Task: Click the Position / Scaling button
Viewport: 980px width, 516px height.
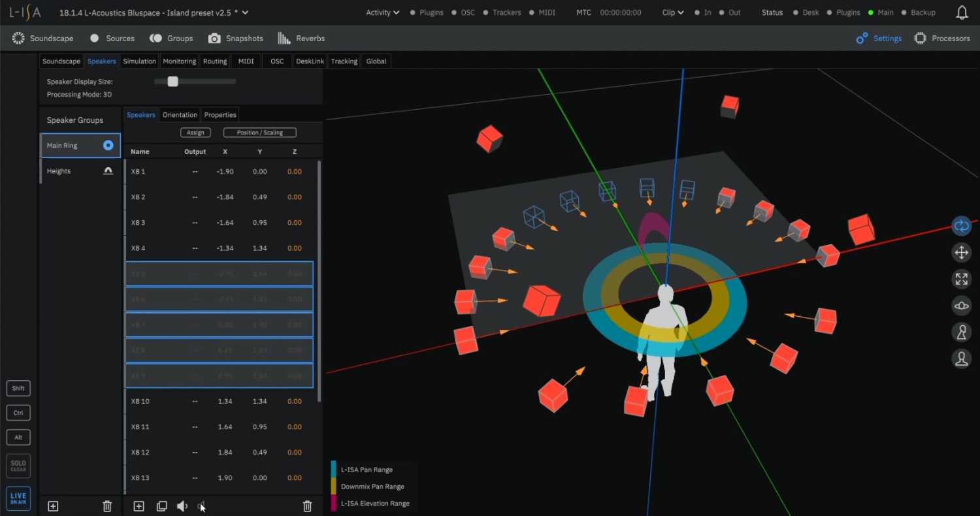Action: (x=259, y=132)
